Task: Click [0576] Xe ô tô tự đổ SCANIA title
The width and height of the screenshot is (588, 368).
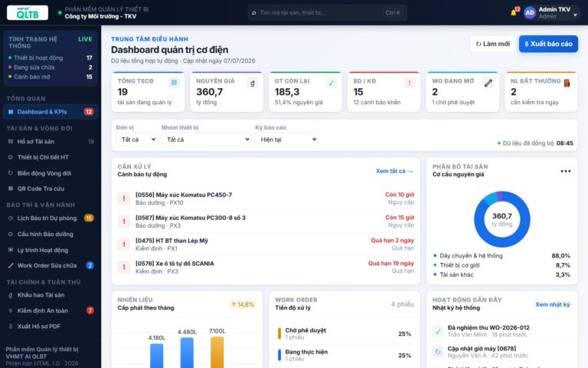Action: coord(175,264)
